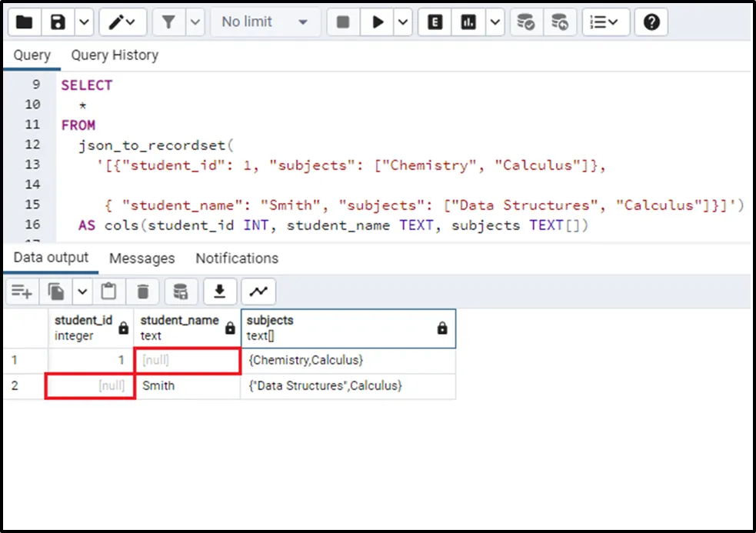Click the Download results as CSV icon
Viewport: 756px width, 533px height.
point(220,291)
